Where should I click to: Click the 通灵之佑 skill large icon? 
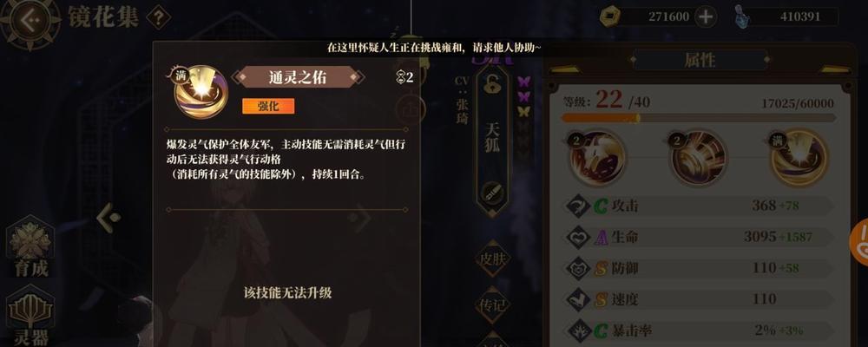(x=201, y=93)
